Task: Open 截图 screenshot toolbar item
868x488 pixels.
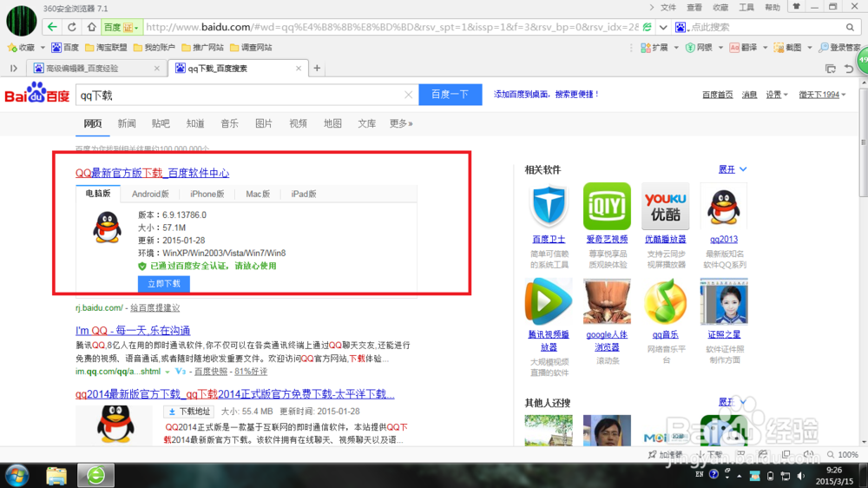Action: [788, 48]
